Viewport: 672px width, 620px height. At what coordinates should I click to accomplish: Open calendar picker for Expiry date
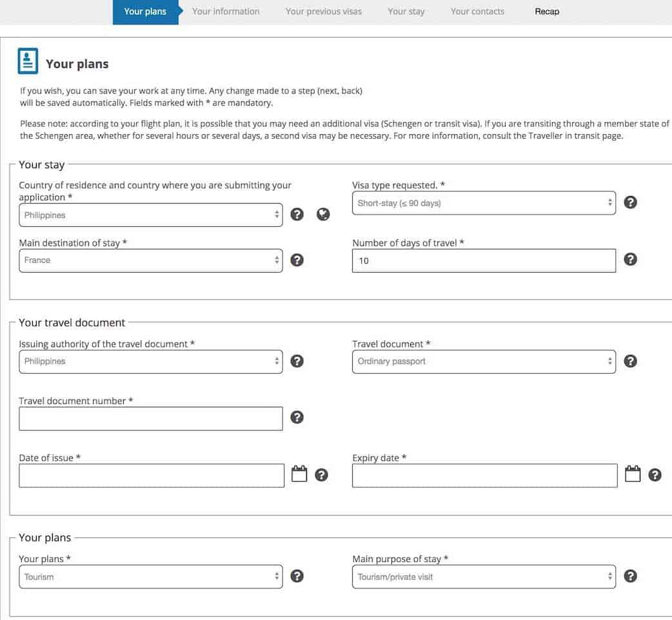(633, 475)
